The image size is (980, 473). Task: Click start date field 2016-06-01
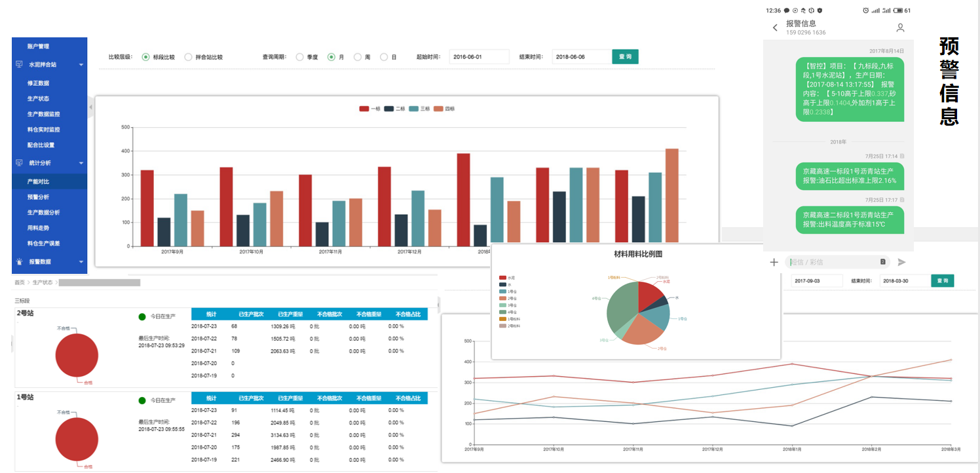(480, 57)
